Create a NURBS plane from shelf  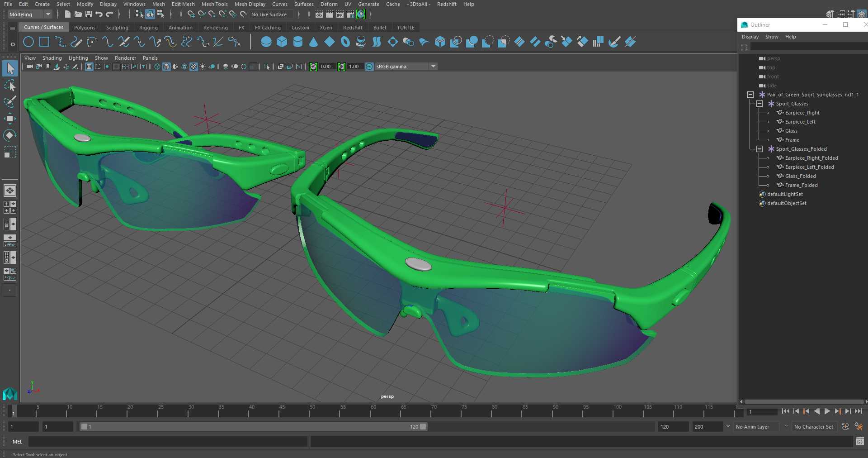pyautogui.click(x=330, y=42)
